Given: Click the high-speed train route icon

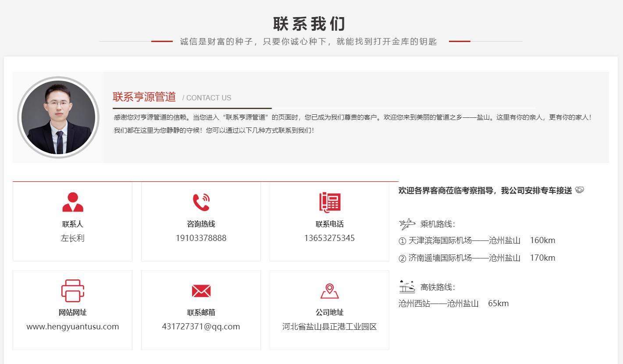Looking at the screenshot, I should coord(407,287).
